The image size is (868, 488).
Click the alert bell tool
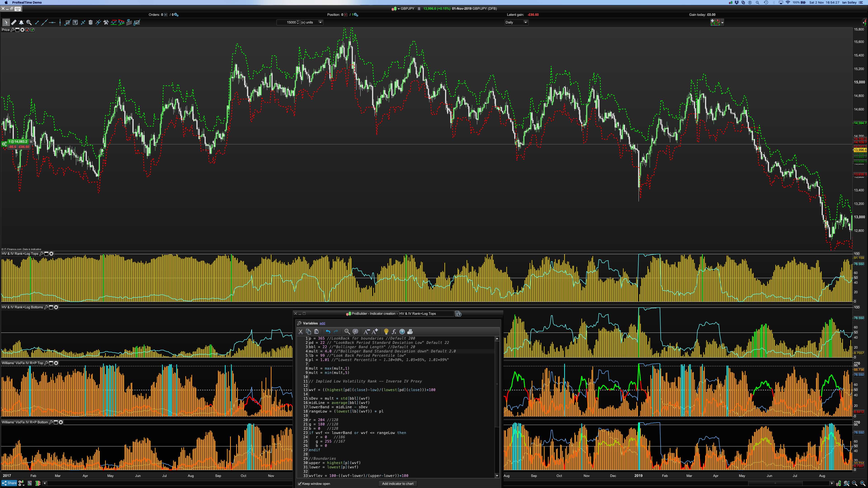click(21, 23)
